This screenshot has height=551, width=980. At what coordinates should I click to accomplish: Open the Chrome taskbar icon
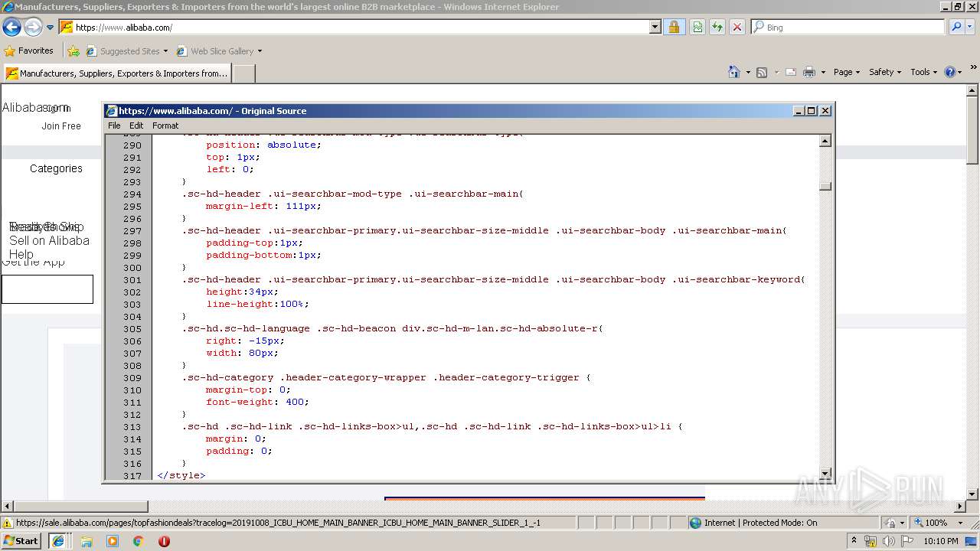(139, 541)
